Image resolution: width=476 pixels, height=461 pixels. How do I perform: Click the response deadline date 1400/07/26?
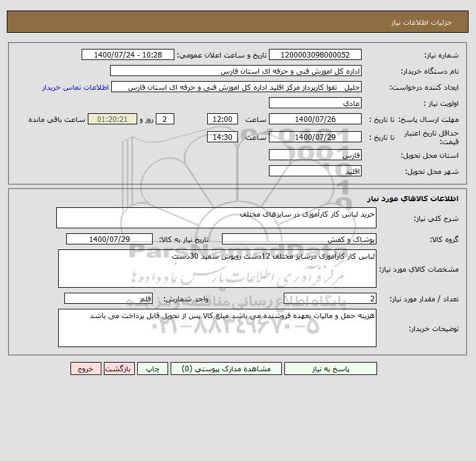(315, 119)
